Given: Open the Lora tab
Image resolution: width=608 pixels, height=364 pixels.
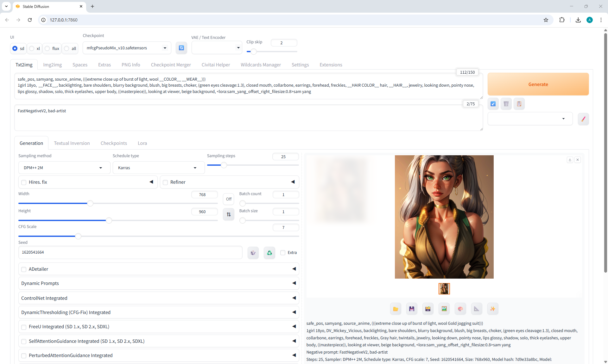Looking at the screenshot, I should (x=142, y=143).
